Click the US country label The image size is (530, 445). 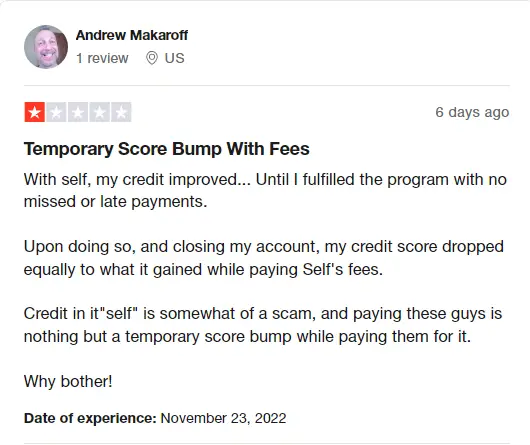[174, 58]
